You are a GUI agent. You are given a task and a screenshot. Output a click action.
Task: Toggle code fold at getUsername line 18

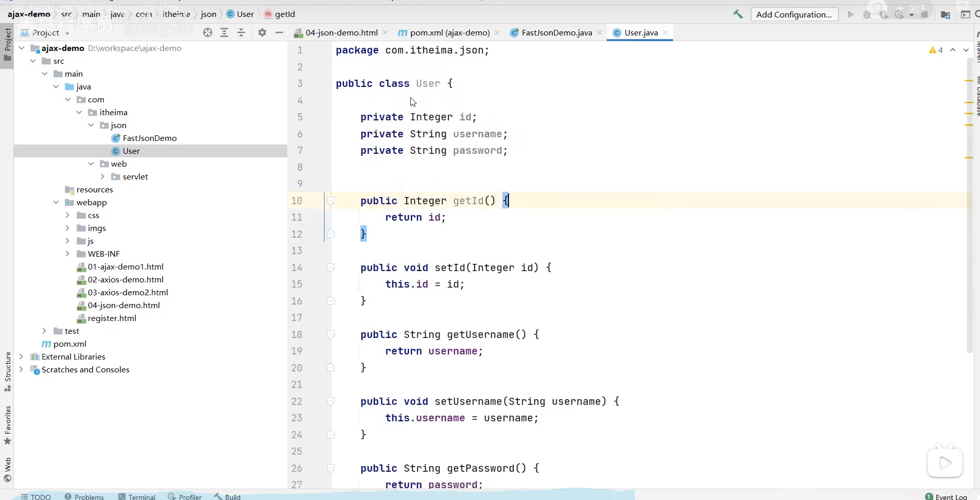click(x=331, y=334)
